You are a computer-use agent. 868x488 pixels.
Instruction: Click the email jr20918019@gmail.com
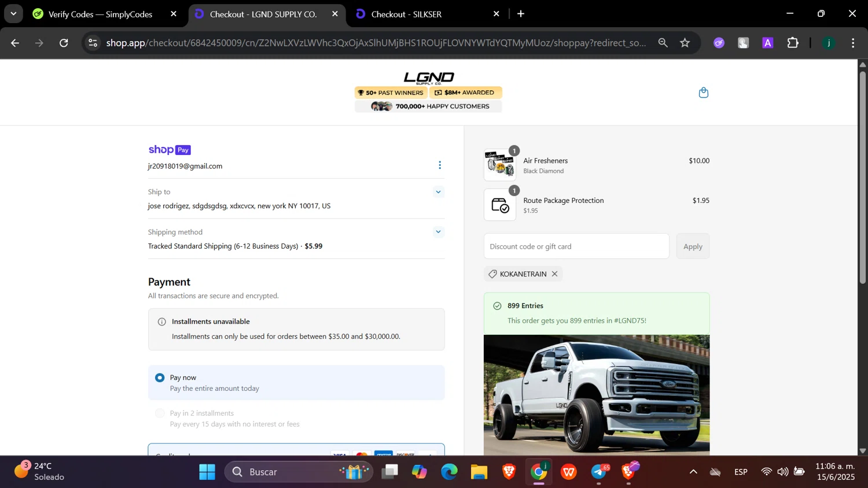[185, 167]
